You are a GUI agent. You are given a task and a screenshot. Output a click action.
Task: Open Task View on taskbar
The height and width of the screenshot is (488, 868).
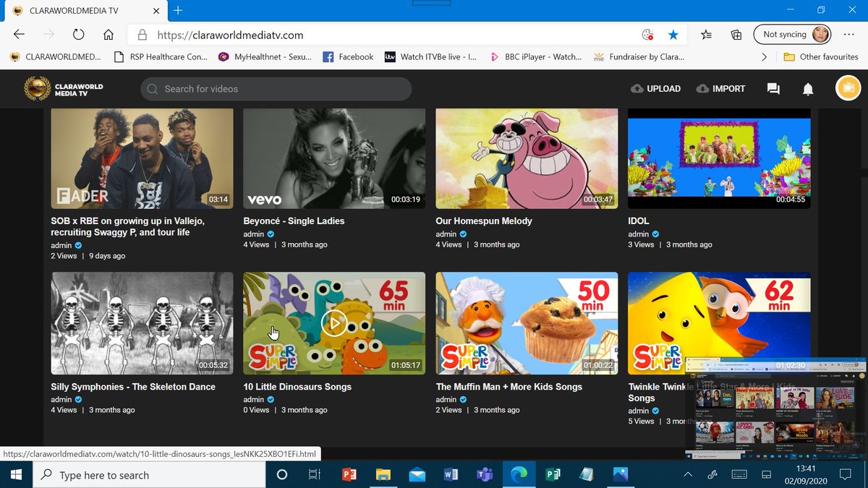tap(315, 475)
